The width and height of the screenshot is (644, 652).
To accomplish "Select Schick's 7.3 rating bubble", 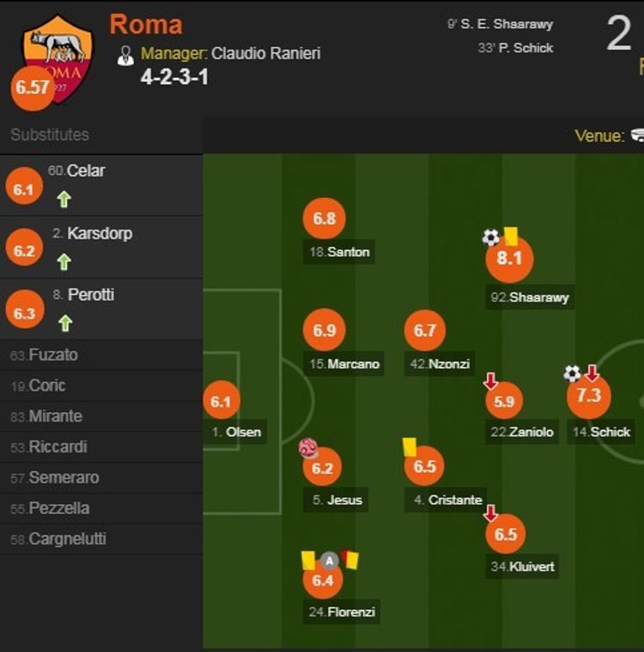I will (x=589, y=396).
